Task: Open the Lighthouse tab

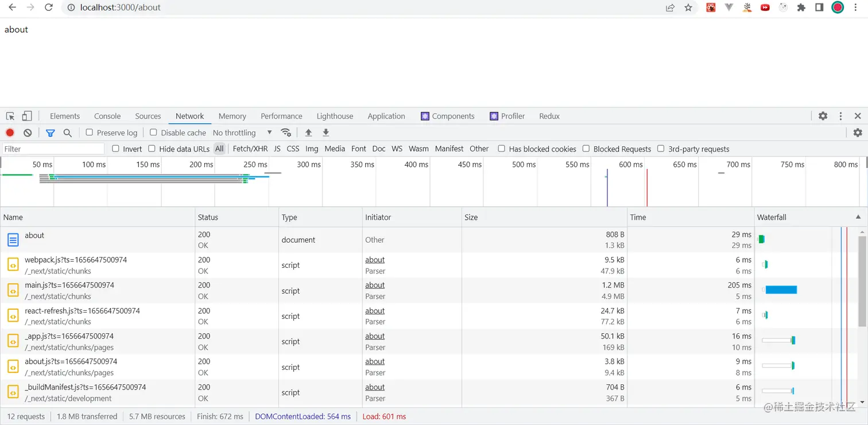Action: click(335, 116)
